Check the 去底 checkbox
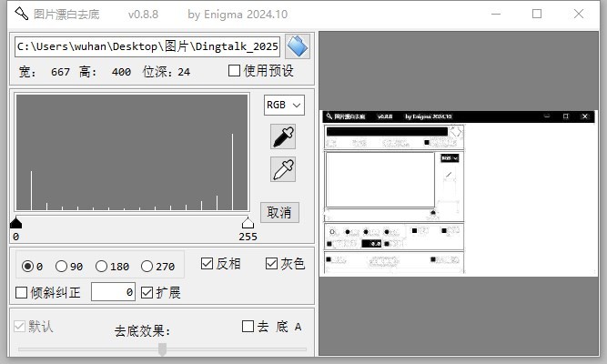The width and height of the screenshot is (607, 364). 248,326
